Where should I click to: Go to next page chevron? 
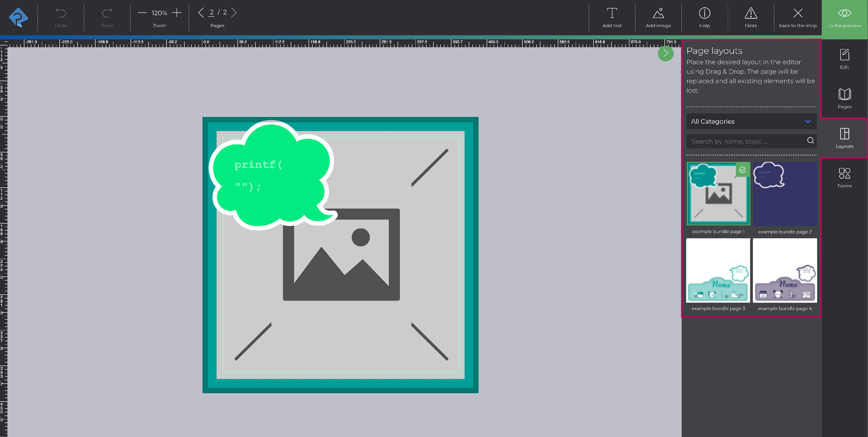pyautogui.click(x=234, y=13)
